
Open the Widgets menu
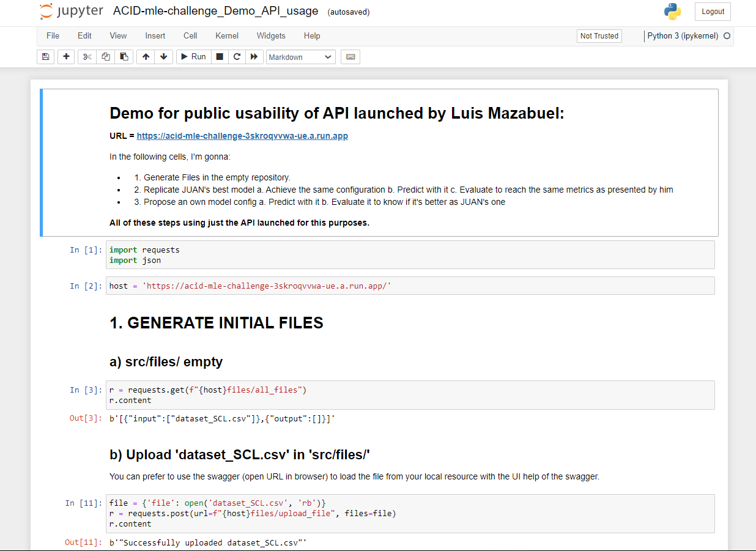(271, 35)
